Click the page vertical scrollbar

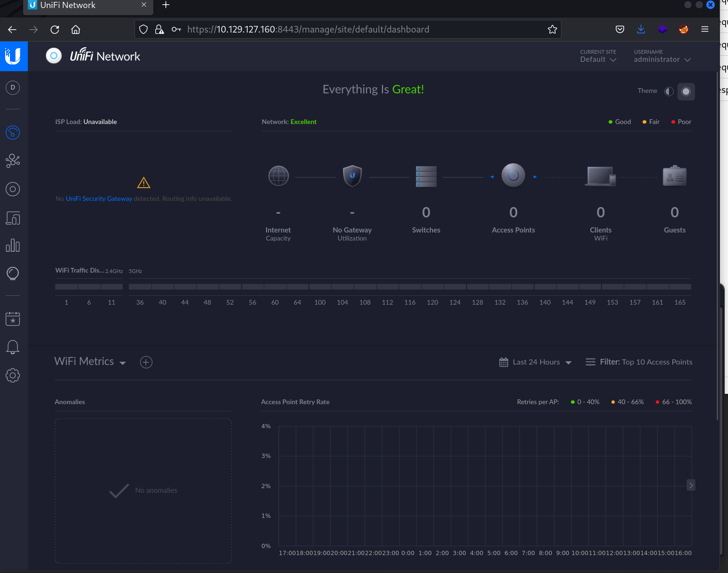click(717, 245)
